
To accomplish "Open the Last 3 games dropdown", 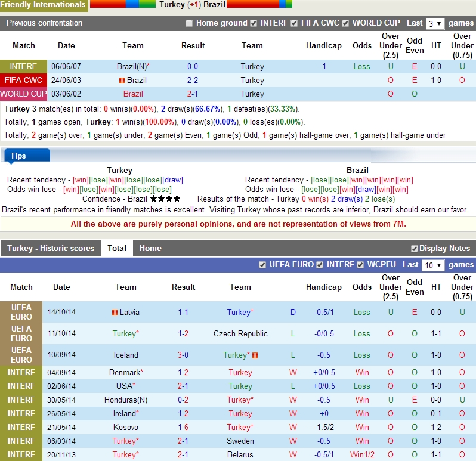I will (435, 24).
